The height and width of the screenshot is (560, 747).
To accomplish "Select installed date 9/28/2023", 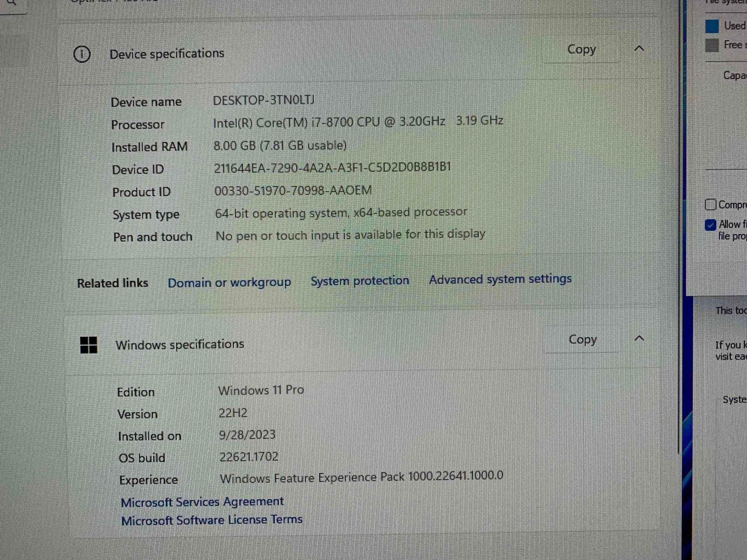I will tap(247, 435).
